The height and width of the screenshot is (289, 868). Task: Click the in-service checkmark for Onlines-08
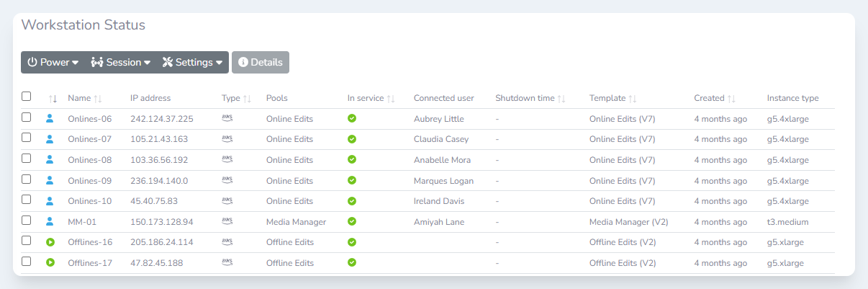[x=352, y=160]
